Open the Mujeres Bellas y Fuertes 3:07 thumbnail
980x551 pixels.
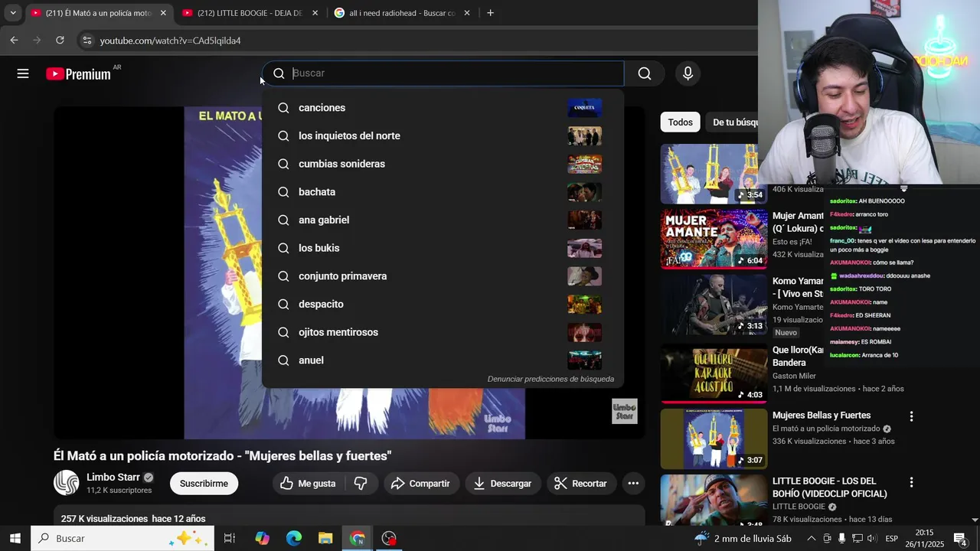coord(714,439)
